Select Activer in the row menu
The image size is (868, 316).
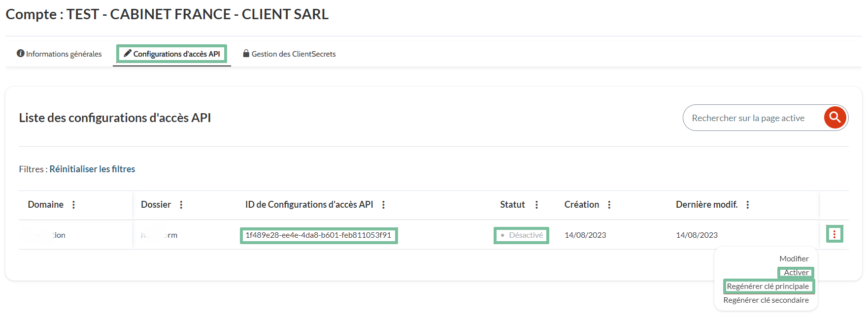(796, 273)
